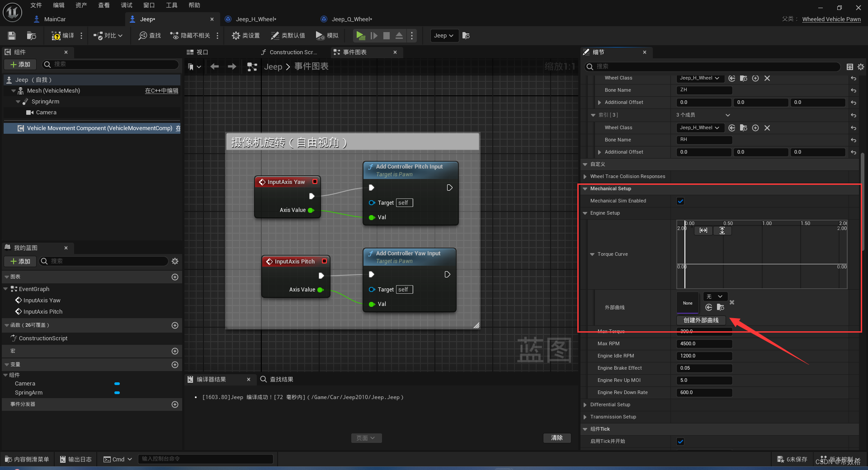
Task: Collapse the Torque Curve property
Action: [x=592, y=254]
